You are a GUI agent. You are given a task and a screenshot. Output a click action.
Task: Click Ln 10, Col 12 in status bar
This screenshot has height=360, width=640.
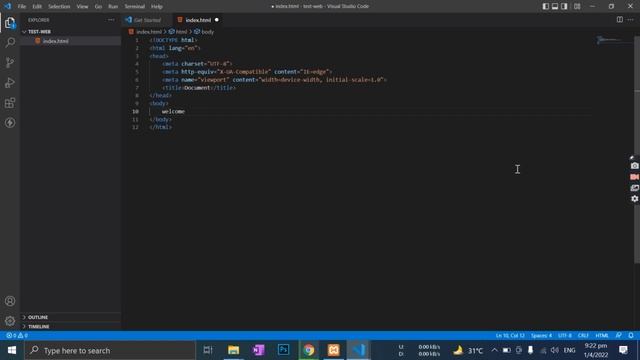[x=510, y=336]
